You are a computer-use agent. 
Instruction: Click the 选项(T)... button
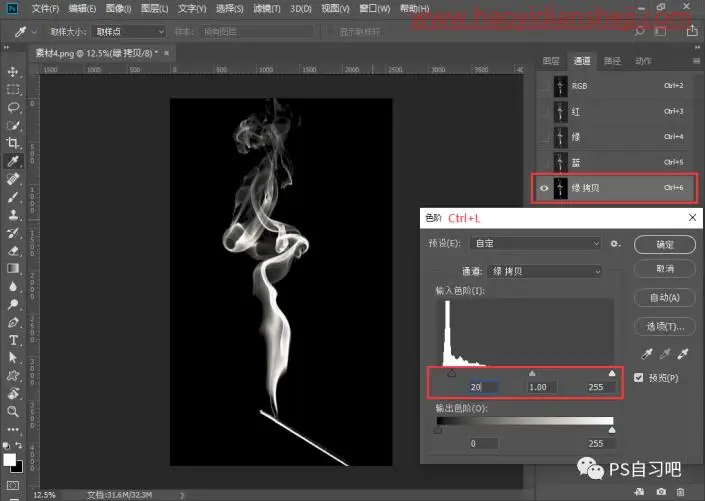[x=665, y=327]
